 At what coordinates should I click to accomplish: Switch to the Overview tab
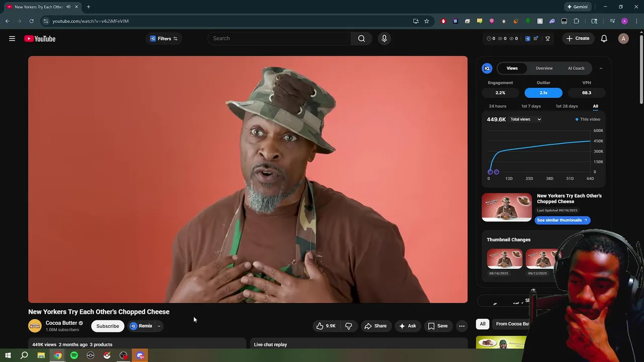[544, 68]
